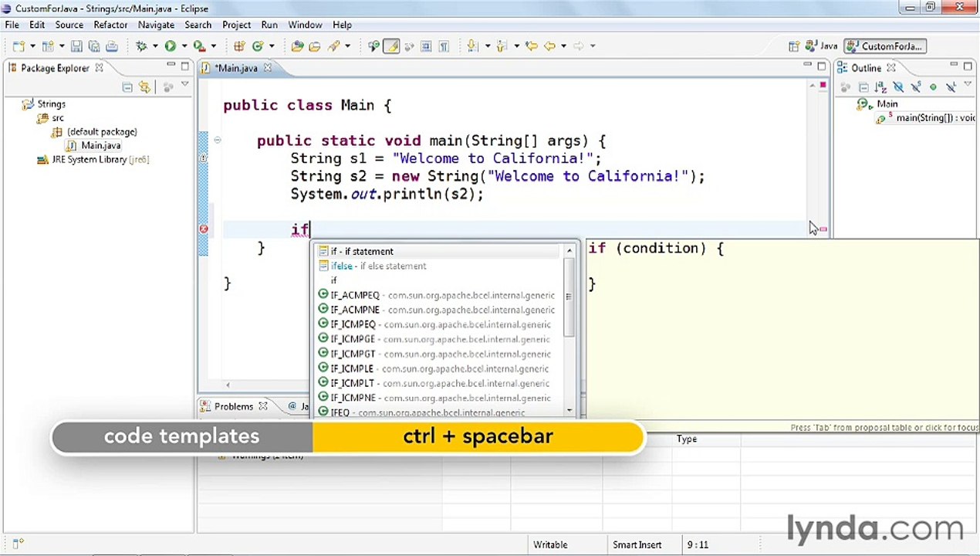Toggle Mark Occurrences highlighter button
The image size is (980, 556).
[x=392, y=46]
